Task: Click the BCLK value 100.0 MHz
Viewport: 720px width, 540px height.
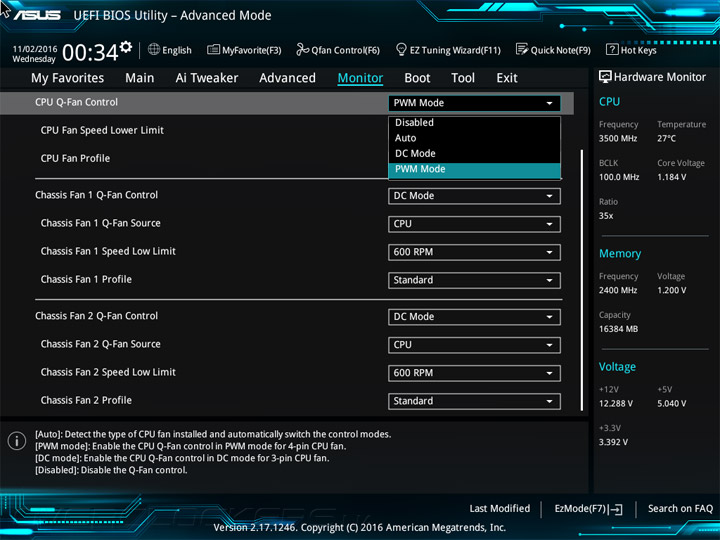Action: (x=619, y=177)
